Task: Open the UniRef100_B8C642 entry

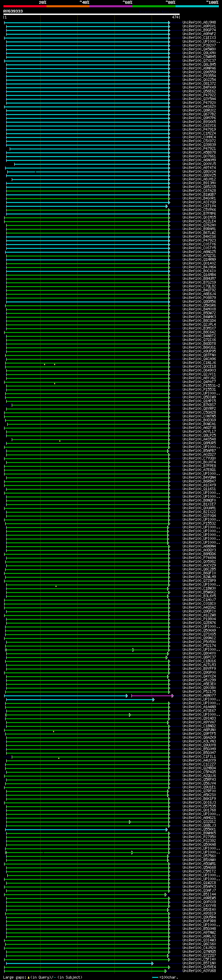Action: coord(199,332)
